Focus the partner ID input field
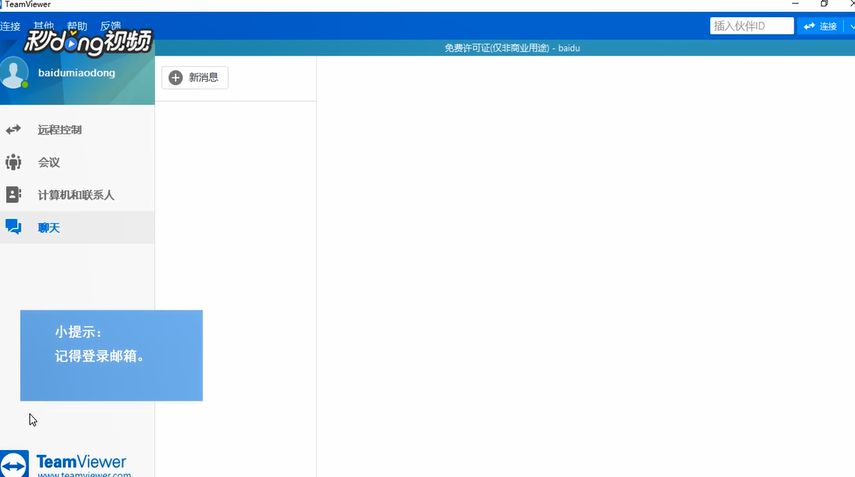855x477 pixels. point(752,26)
